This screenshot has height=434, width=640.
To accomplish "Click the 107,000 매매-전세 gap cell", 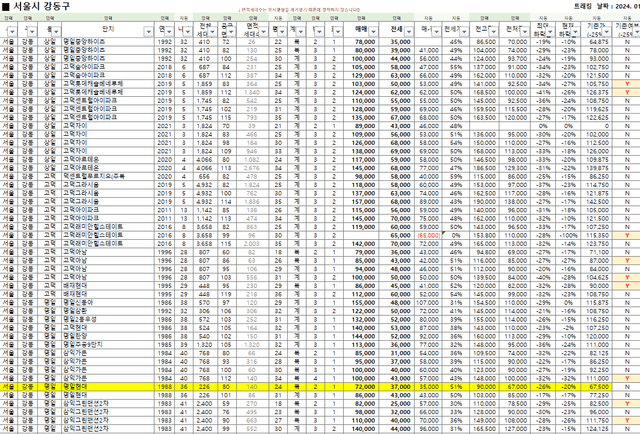I will coord(428,303).
